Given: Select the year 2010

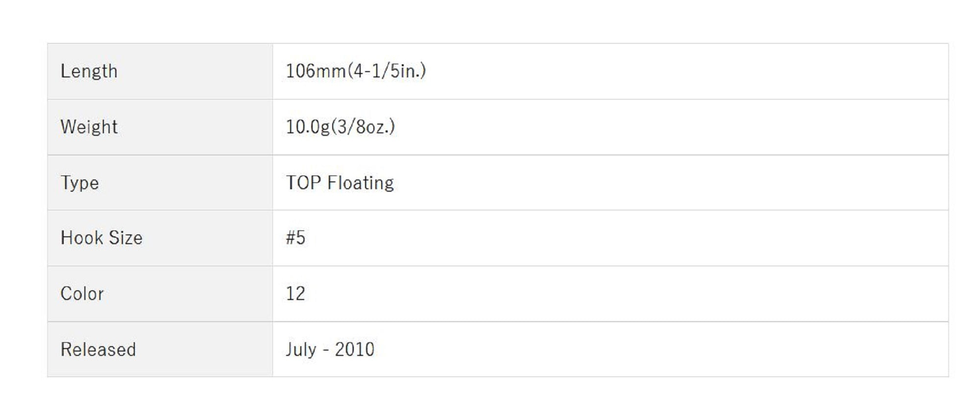Looking at the screenshot, I should coord(354,350).
